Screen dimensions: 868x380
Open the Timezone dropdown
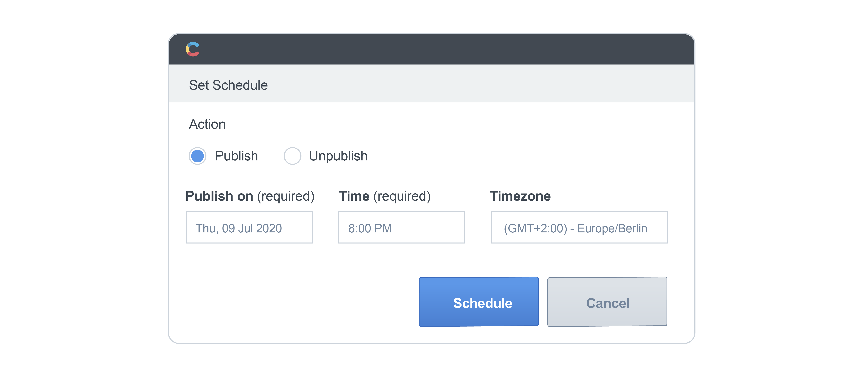point(579,228)
